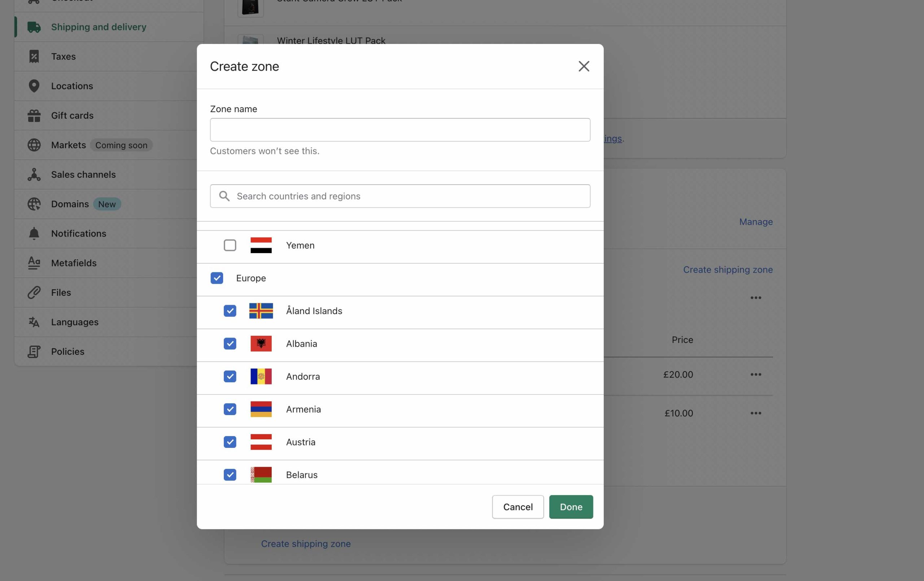Uncheck the Andorra checkbox
This screenshot has height=581, width=924.
tap(230, 377)
